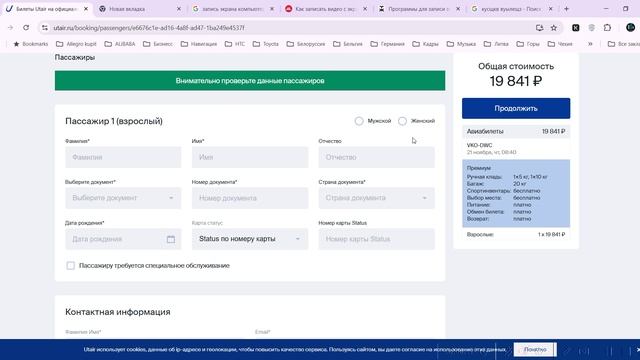Image resolution: width=640 pixels, height=360 pixels.
Task: Open the Выберите документ dropdown
Action: tap(123, 198)
